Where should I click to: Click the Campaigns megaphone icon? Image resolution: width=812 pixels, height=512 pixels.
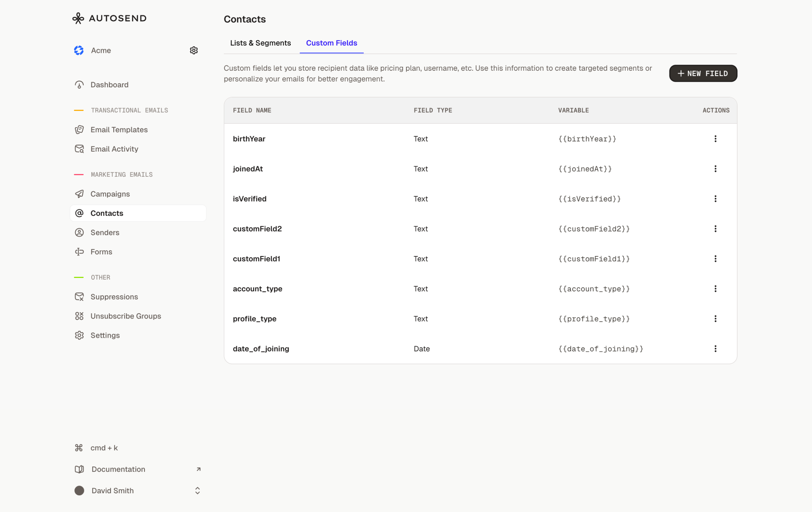point(79,194)
